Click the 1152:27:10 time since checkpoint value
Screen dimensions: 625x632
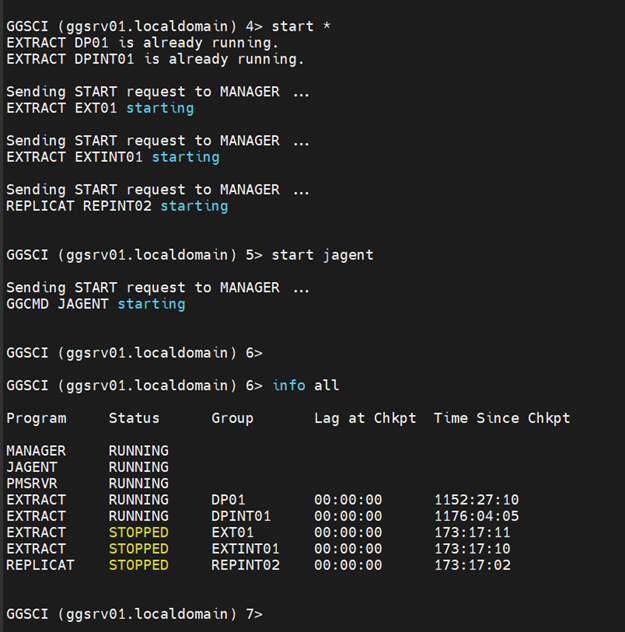click(x=476, y=500)
